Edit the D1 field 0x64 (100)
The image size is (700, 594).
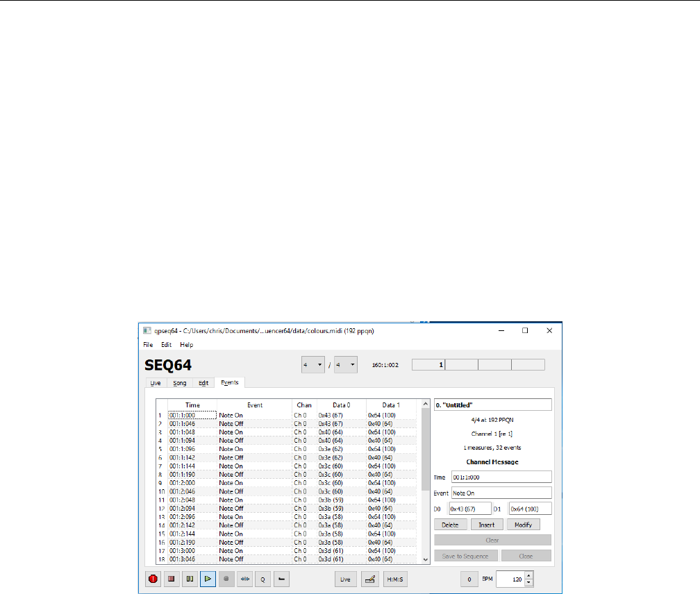[x=531, y=509]
